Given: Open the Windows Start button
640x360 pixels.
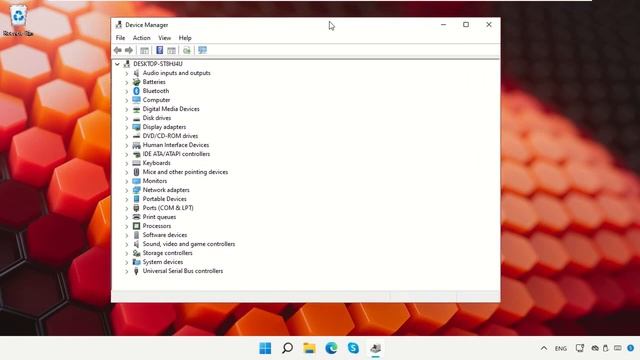Looking at the screenshot, I should (x=265, y=348).
